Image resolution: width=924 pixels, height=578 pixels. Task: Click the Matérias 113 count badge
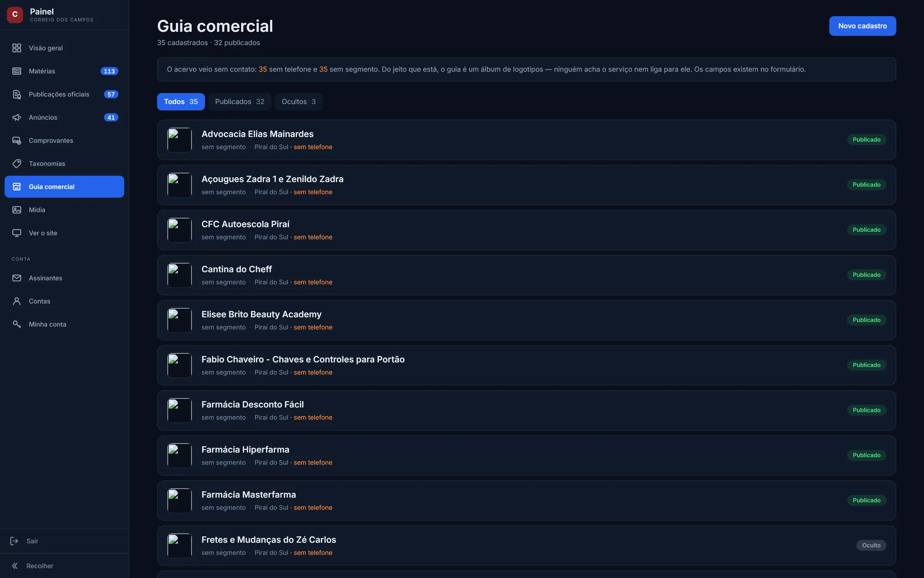click(109, 71)
